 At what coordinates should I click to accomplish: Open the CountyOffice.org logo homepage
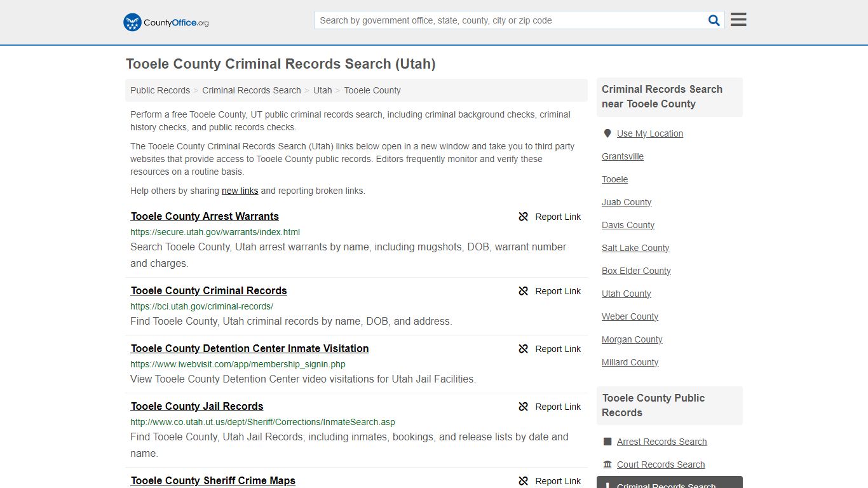coord(166,22)
